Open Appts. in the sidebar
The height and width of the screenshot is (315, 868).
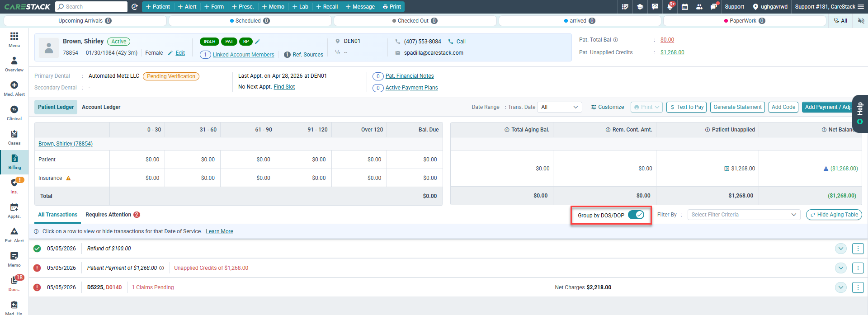14,211
